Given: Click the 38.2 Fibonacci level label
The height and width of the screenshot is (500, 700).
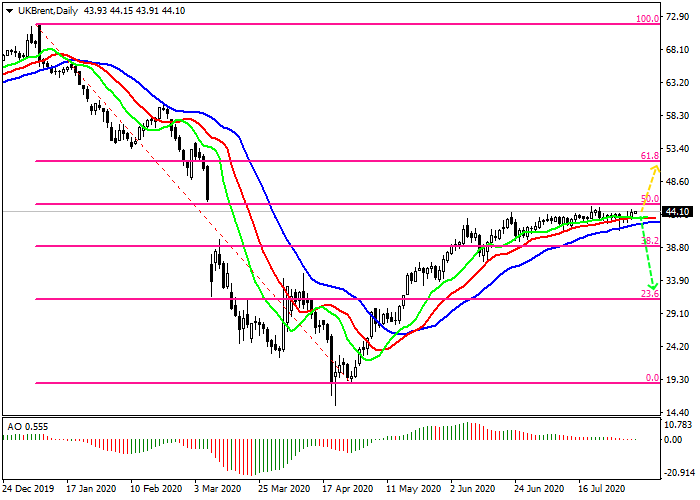Looking at the screenshot, I should (x=650, y=241).
